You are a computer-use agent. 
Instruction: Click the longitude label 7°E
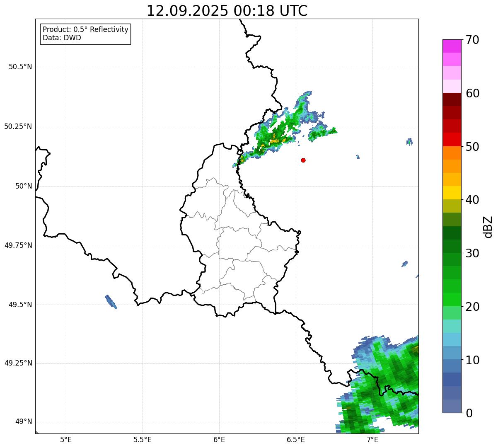tap(372, 440)
